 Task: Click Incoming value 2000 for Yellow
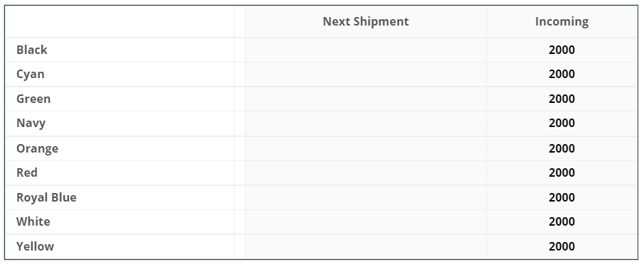(562, 246)
